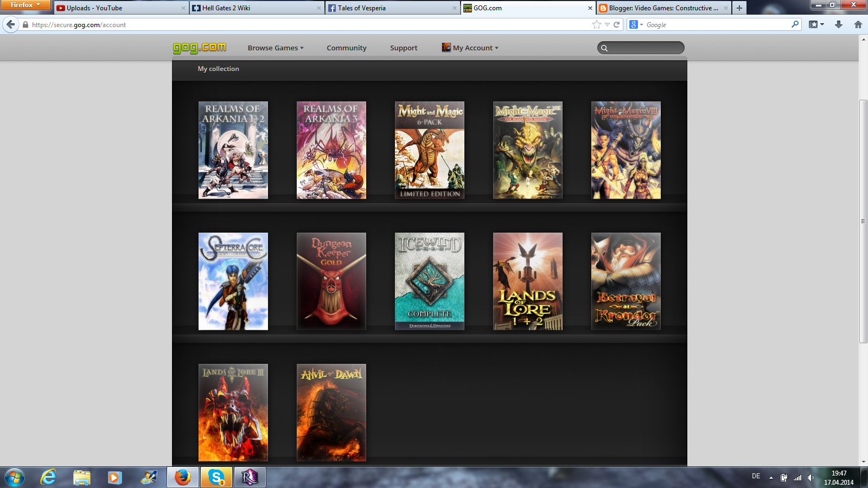The image size is (868, 488).
Task: Click the DE input language indicator
Action: 756,476
